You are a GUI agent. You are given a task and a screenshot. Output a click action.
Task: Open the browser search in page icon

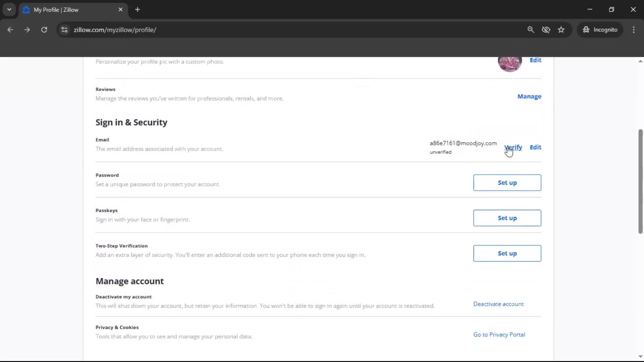click(531, 29)
